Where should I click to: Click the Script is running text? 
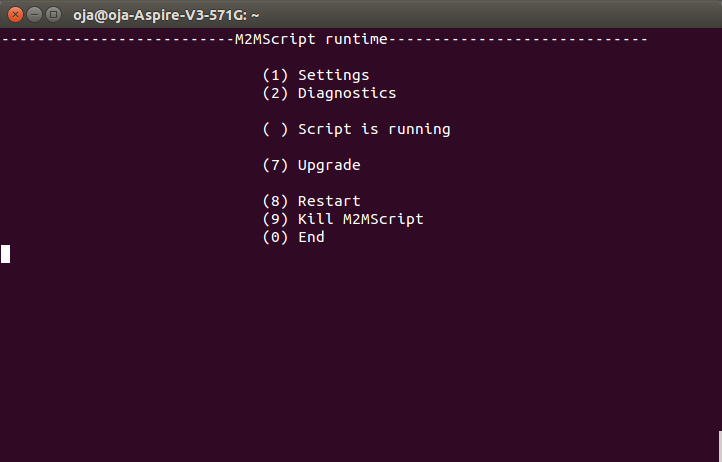374,129
